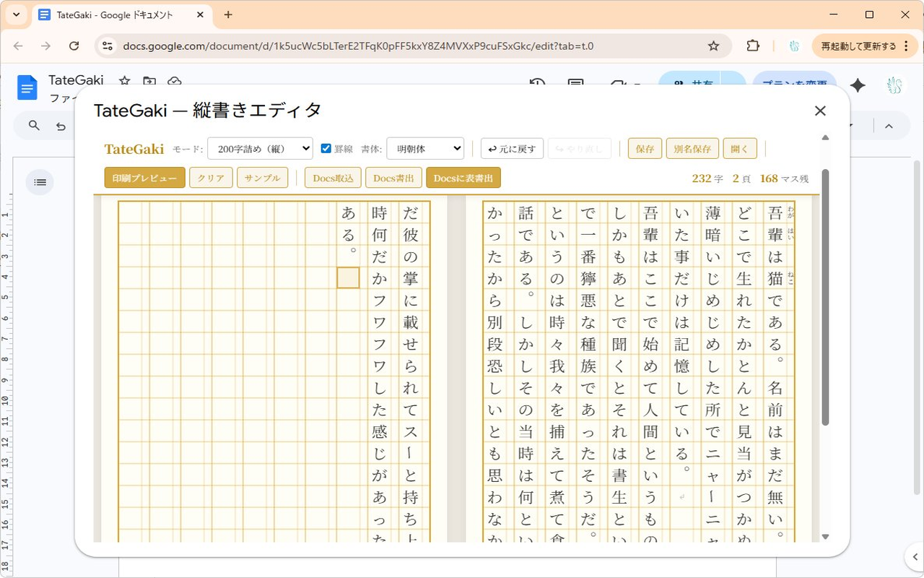Click the Google account avatar
Image resolution: width=924 pixels, height=578 pixels.
coord(895,85)
